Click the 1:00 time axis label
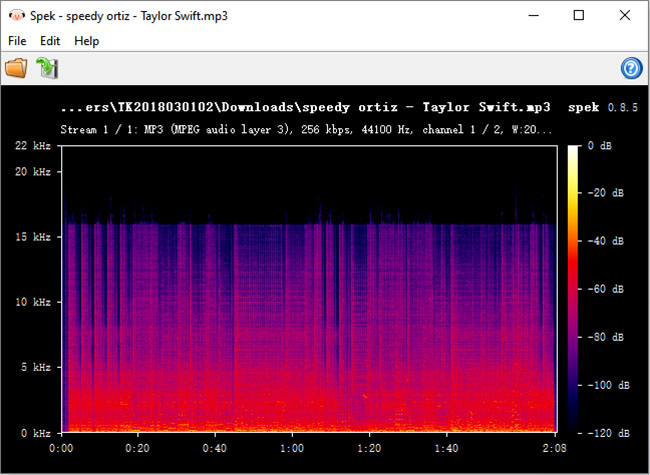 [x=292, y=448]
